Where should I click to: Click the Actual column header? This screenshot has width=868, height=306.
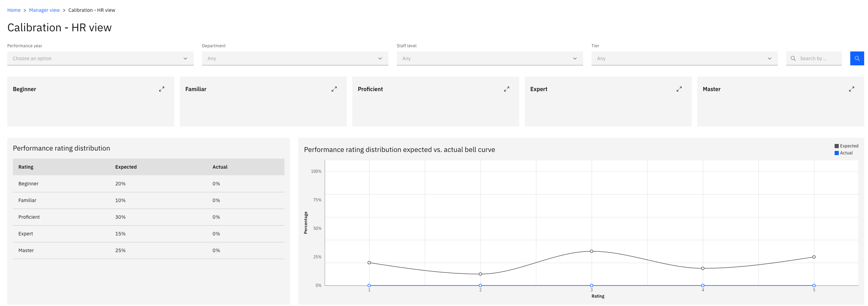(220, 167)
